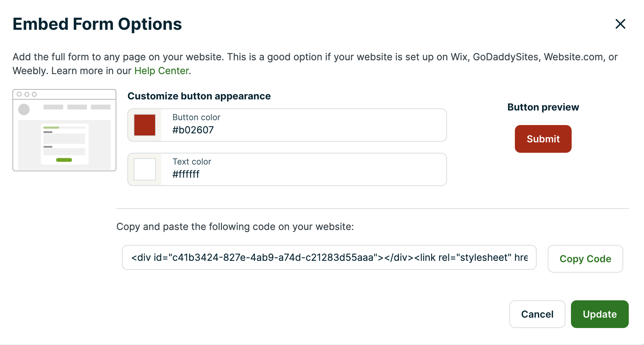Click the Customize button appearance section
Image resolution: width=644 pixels, height=345 pixels.
click(199, 96)
